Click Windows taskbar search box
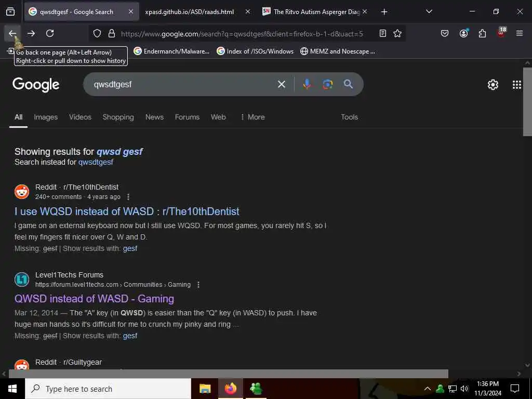 [x=108, y=389]
